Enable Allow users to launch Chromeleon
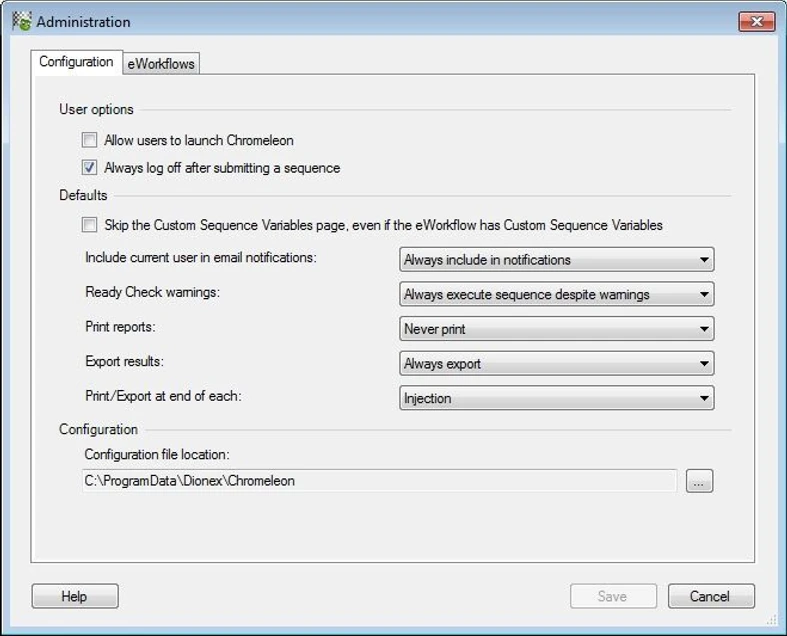787x636 pixels. [x=89, y=140]
